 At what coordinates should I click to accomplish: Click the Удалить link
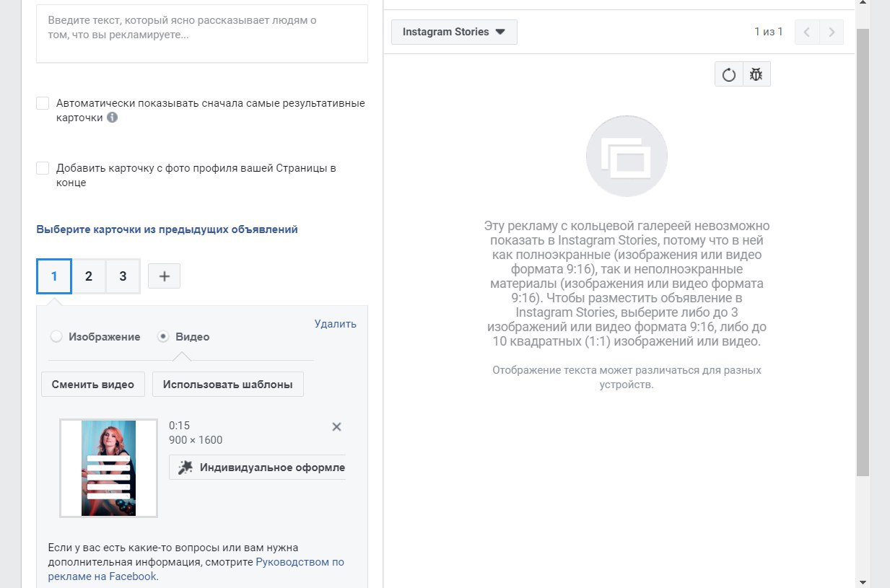[336, 324]
